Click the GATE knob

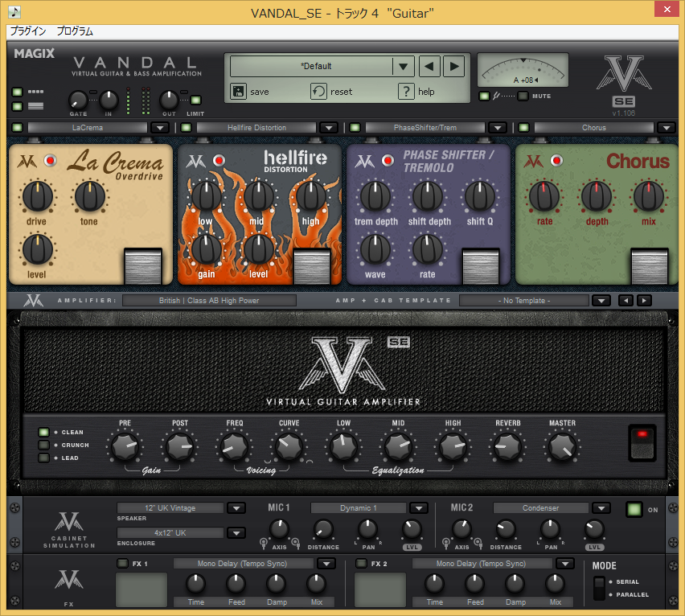78,100
